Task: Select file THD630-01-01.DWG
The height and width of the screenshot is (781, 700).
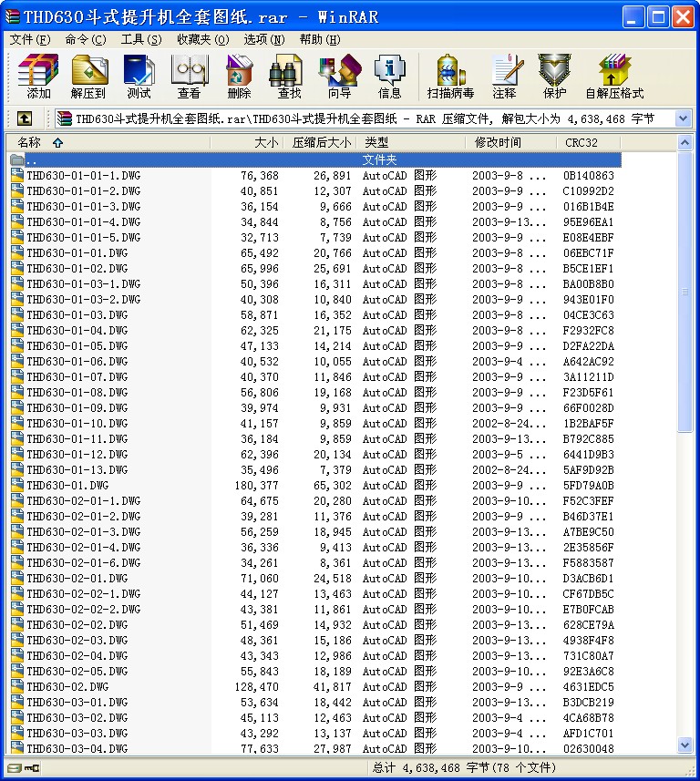Action: tap(77, 252)
